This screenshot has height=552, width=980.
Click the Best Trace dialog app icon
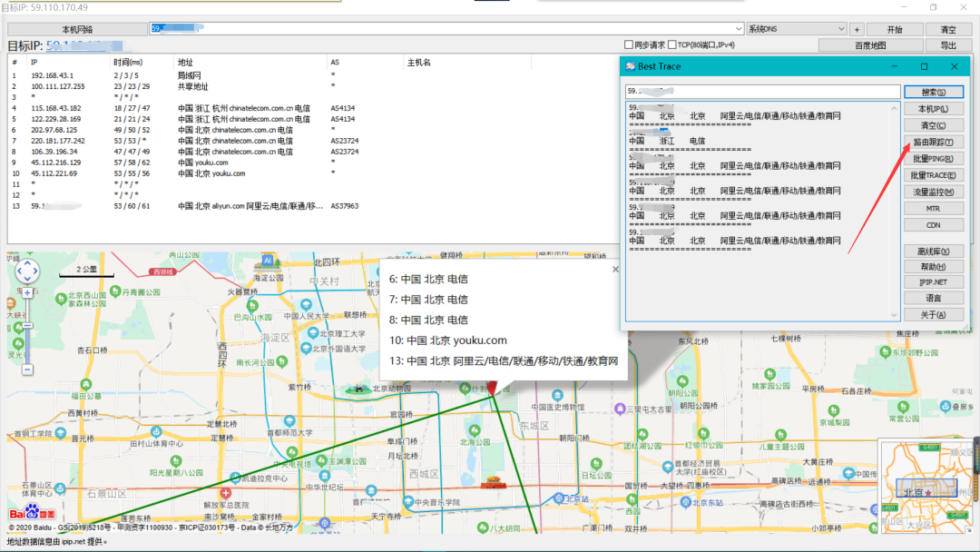coord(630,66)
